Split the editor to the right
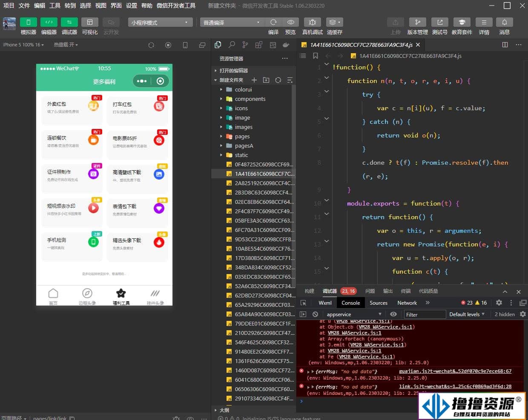528x420 pixels. coord(505,45)
